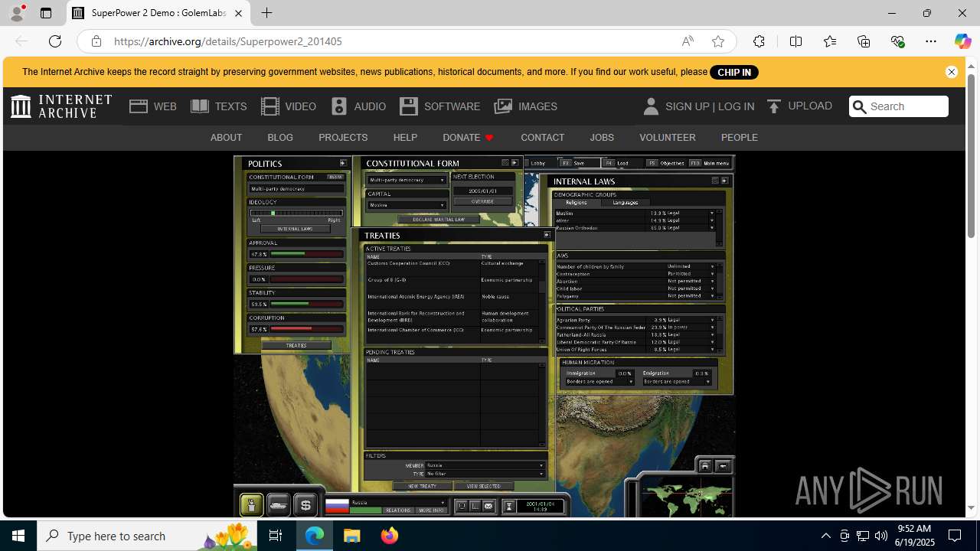Open the Favorites list icon

pos(830,41)
